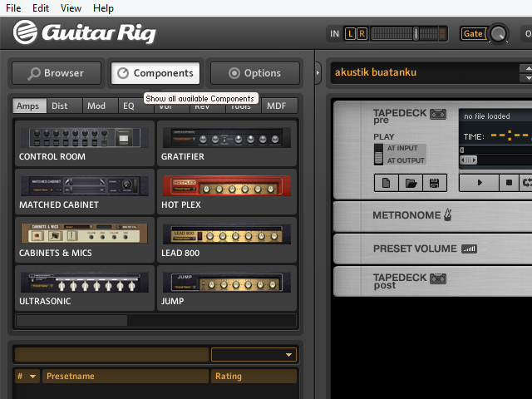Add the Gratifier amp component
The height and width of the screenshot is (399, 532).
pos(227,143)
